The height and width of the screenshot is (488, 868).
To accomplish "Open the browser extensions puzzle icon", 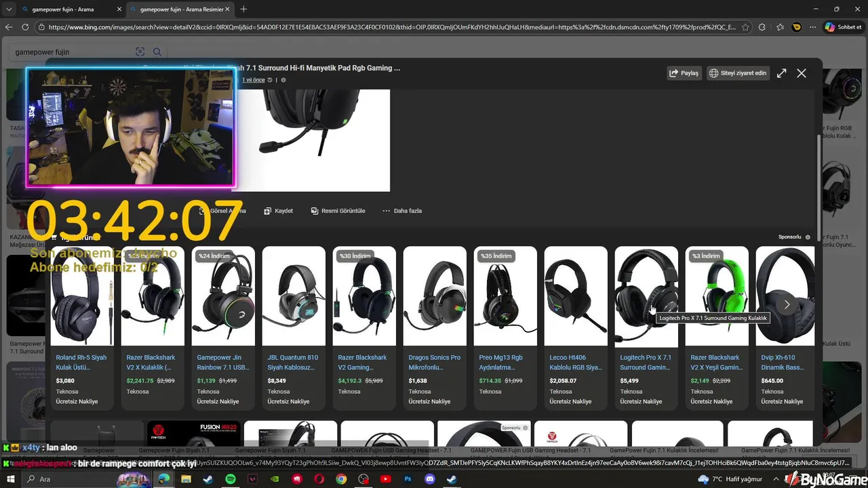I will coord(762,27).
